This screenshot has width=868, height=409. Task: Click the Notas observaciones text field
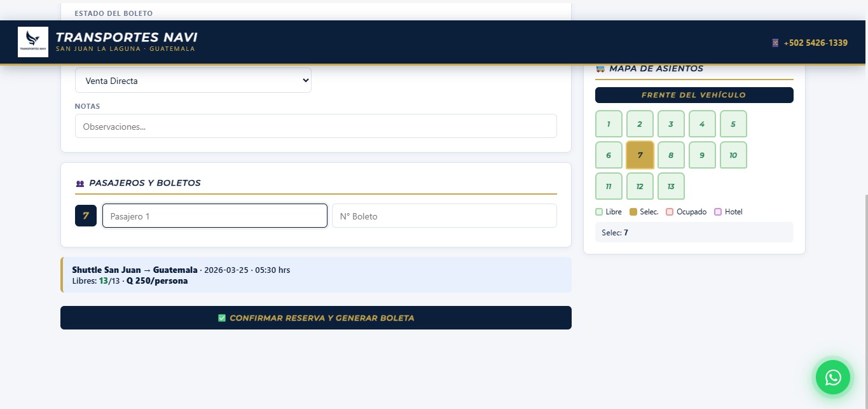point(316,126)
